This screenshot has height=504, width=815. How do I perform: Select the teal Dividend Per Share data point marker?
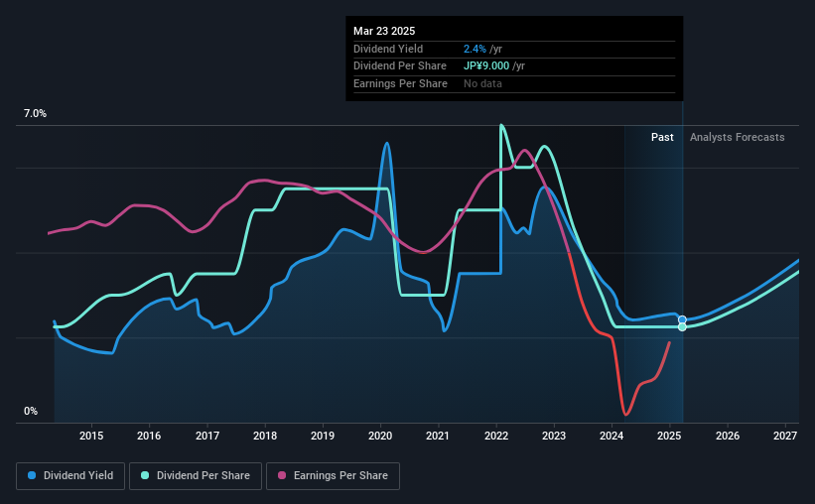[682, 326]
